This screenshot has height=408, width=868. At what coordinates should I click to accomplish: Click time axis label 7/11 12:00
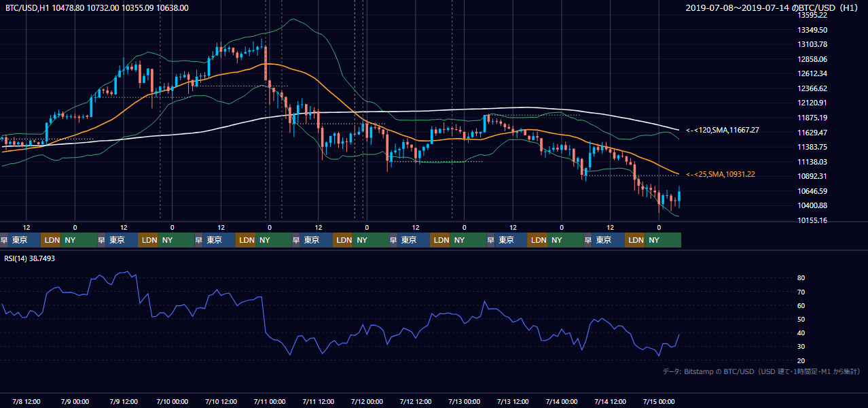(319, 401)
